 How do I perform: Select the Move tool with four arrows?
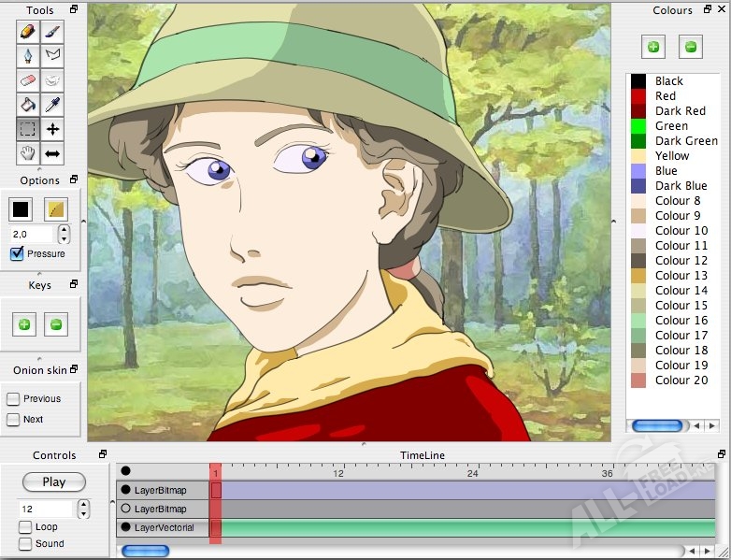pyautogui.click(x=53, y=129)
